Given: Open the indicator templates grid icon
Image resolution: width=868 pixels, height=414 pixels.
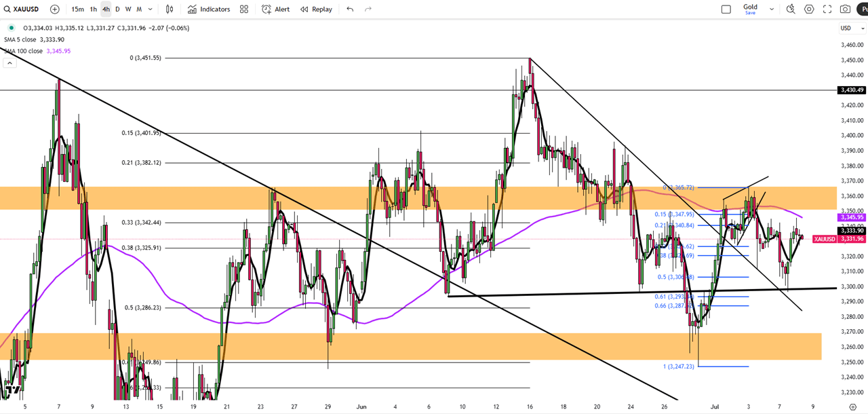Looking at the screenshot, I should pyautogui.click(x=244, y=10).
